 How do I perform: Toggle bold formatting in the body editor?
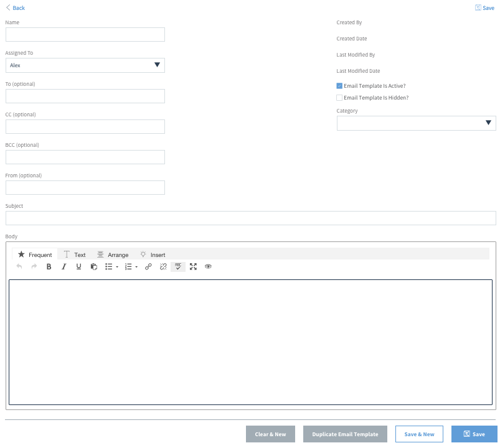click(x=49, y=266)
